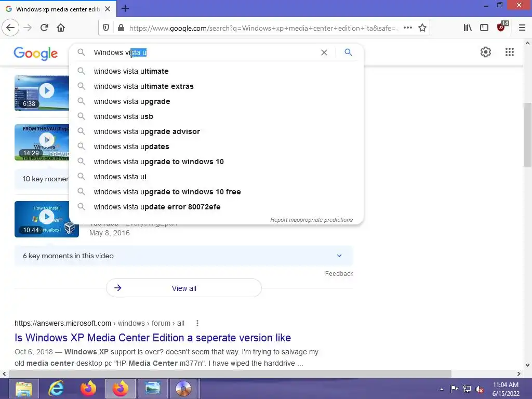Select suggestion windows vista ui
The height and width of the screenshot is (399, 532).
click(216, 177)
